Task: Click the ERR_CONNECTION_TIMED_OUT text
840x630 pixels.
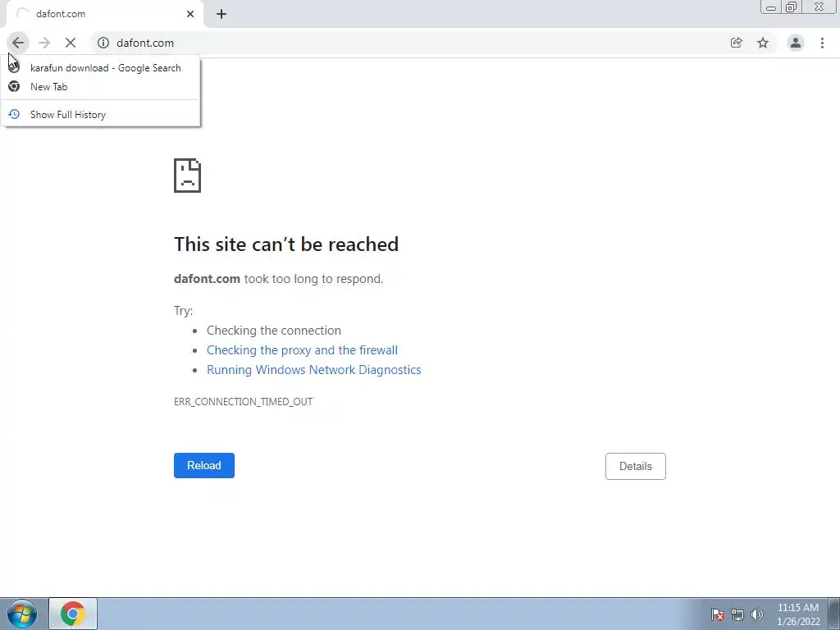Action: [x=243, y=402]
